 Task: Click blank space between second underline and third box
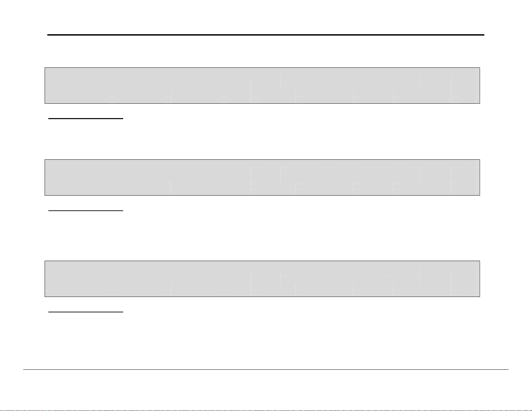point(265,236)
